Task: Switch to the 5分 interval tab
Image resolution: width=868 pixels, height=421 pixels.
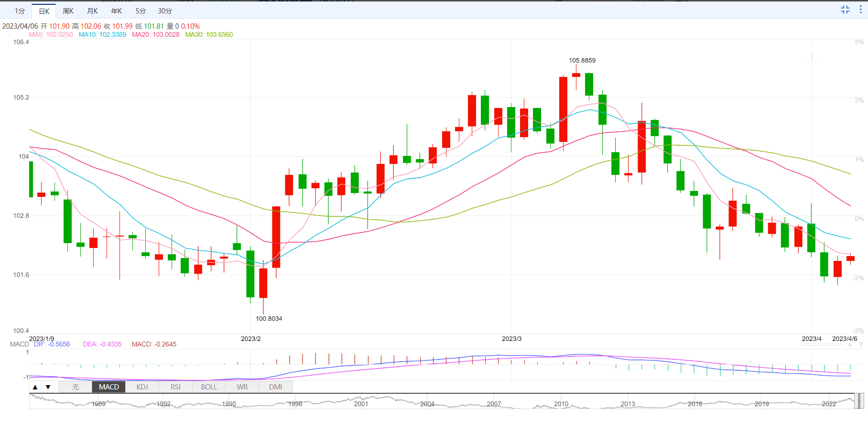Action: point(141,11)
